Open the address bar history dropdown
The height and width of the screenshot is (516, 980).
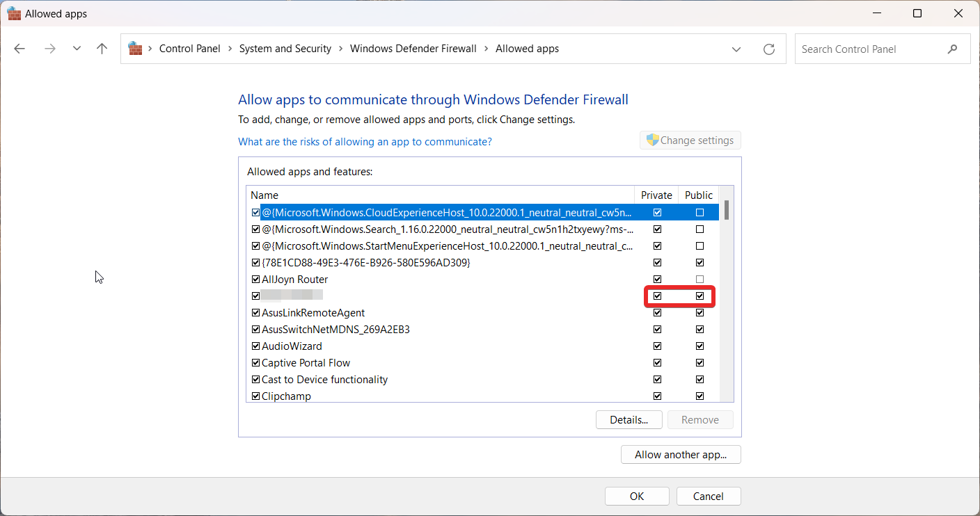(736, 49)
